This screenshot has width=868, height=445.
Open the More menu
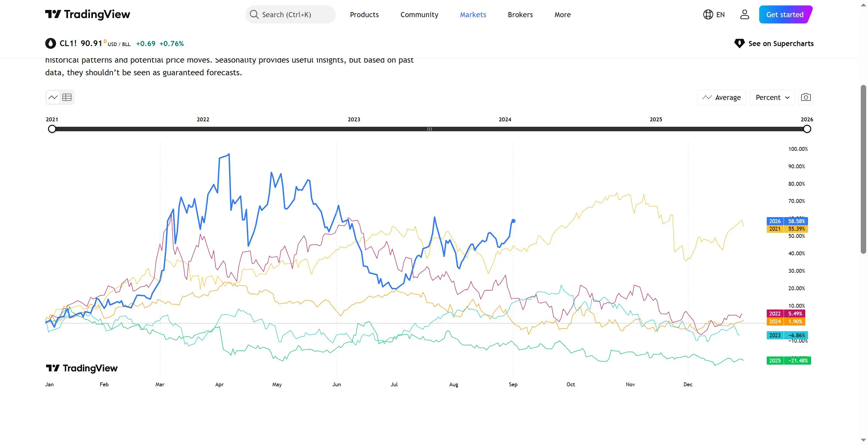point(562,14)
